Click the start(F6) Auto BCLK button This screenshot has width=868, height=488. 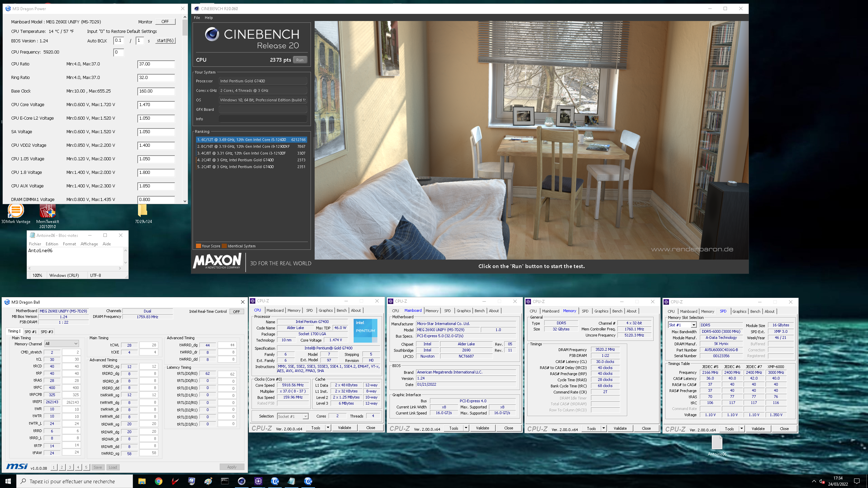165,40
